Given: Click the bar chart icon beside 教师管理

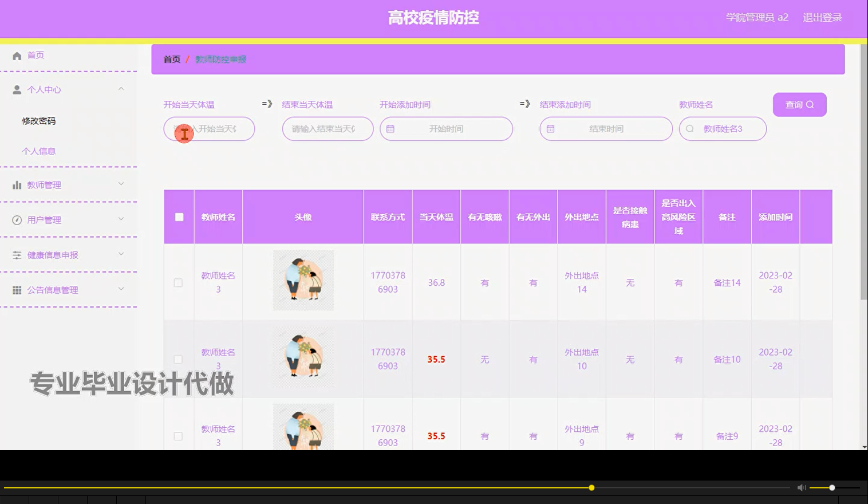Looking at the screenshot, I should pyautogui.click(x=17, y=186).
